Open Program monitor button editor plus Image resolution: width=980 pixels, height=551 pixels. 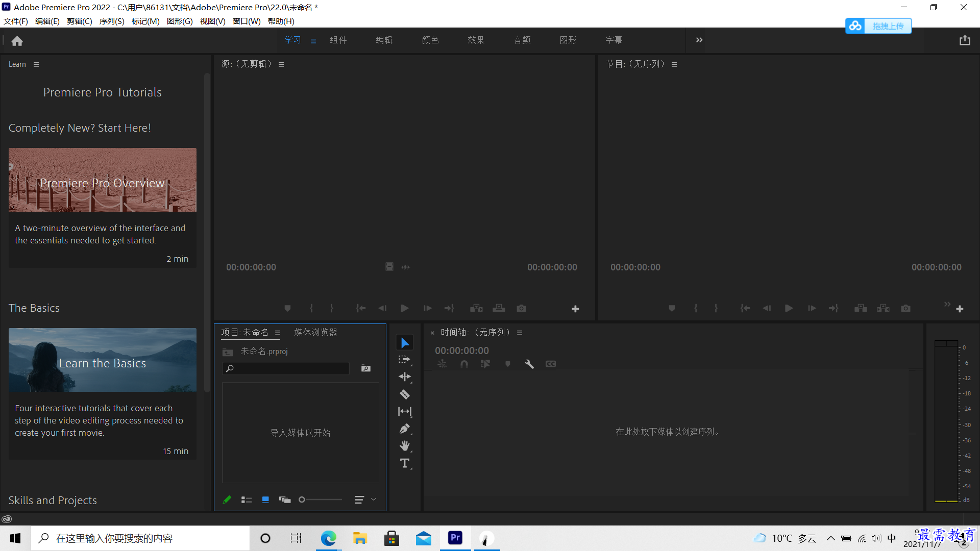pos(960,309)
